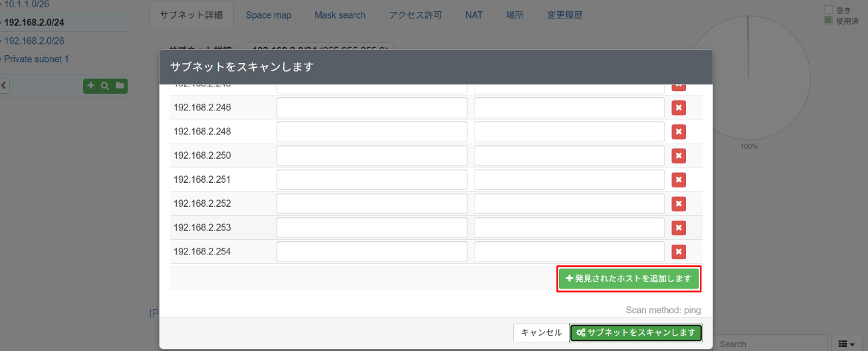Screen dimensions: 868x351
Task: Click the キャンセル button
Action: point(541,332)
